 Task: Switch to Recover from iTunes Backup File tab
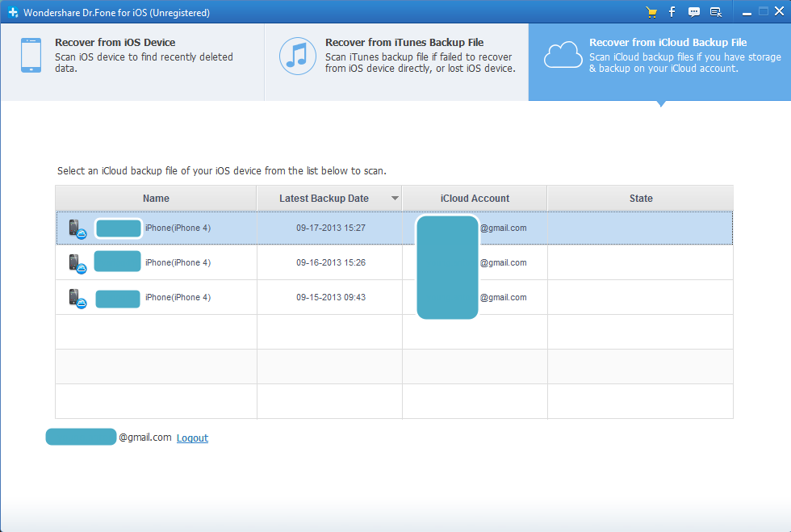[x=396, y=61]
